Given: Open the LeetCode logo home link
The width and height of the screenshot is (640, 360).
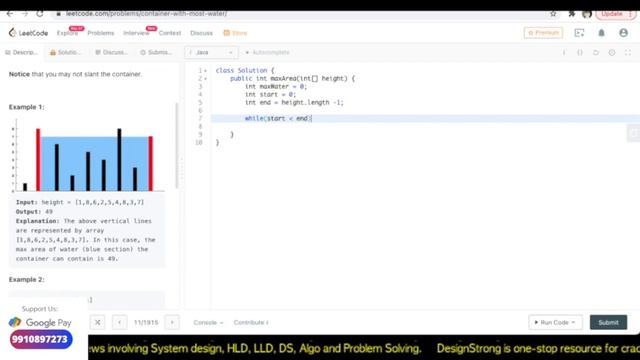Looking at the screenshot, I should click(x=28, y=33).
